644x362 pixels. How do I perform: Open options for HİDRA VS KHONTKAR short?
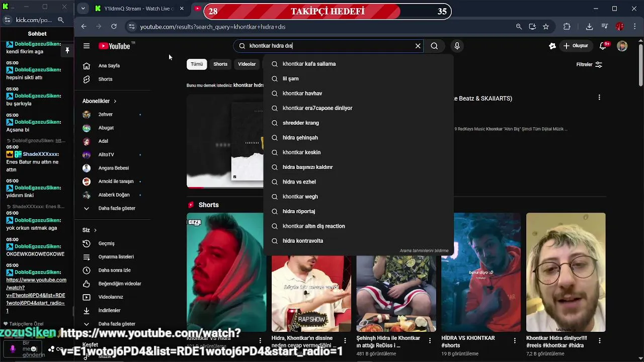[515, 340]
